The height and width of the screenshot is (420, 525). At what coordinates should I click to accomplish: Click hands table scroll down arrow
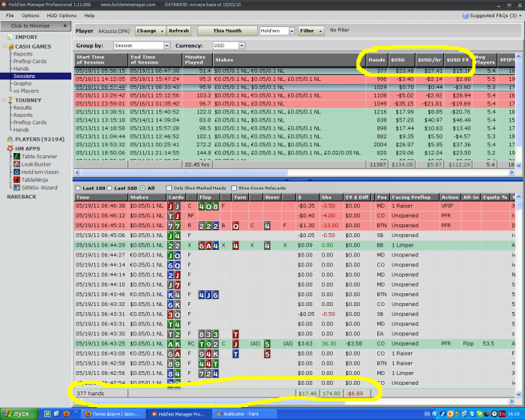point(519,394)
